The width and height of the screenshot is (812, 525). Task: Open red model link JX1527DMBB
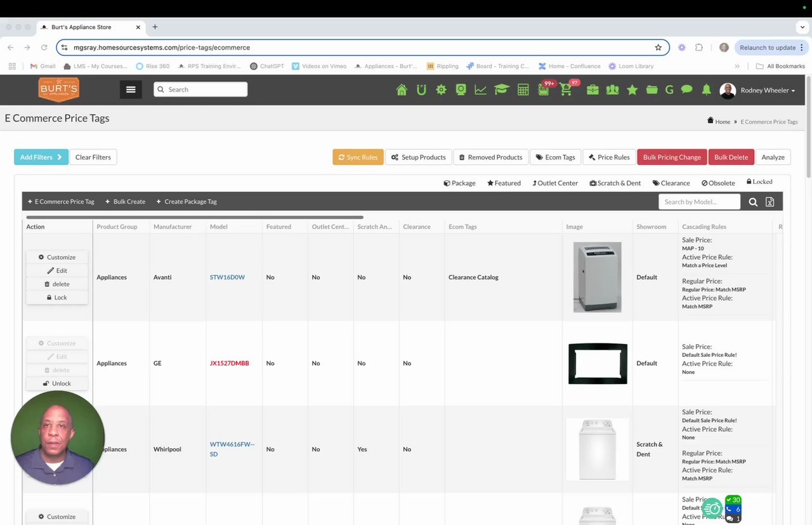229,364
